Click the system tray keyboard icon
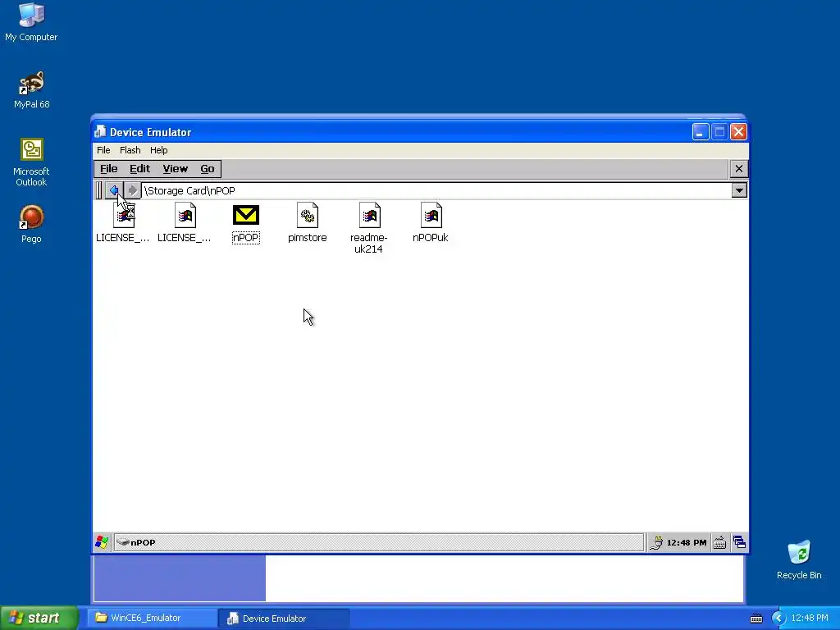Screen dimensions: 840x630 coord(756,619)
